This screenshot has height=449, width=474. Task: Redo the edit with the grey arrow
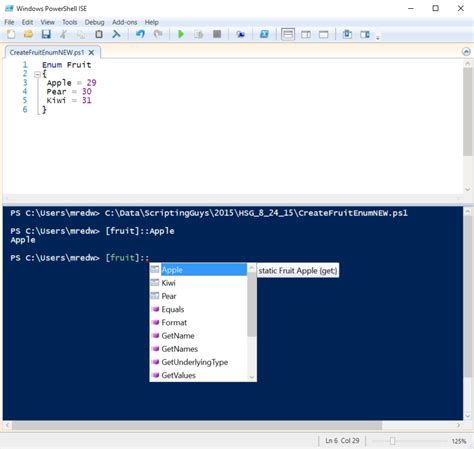pyautogui.click(x=158, y=34)
